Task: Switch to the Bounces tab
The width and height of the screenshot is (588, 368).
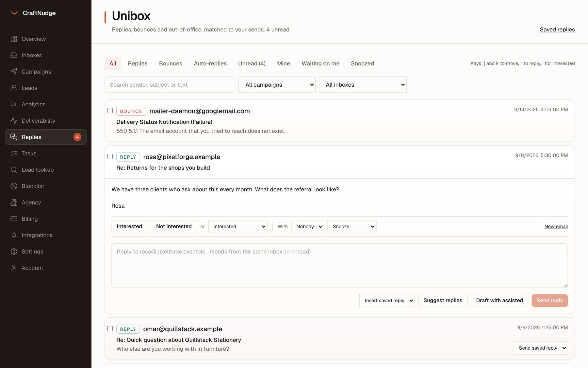Action: (x=171, y=63)
